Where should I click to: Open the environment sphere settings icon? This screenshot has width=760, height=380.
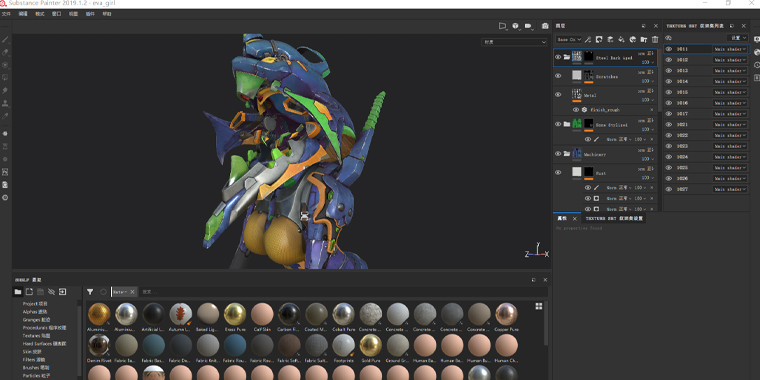pos(516,26)
